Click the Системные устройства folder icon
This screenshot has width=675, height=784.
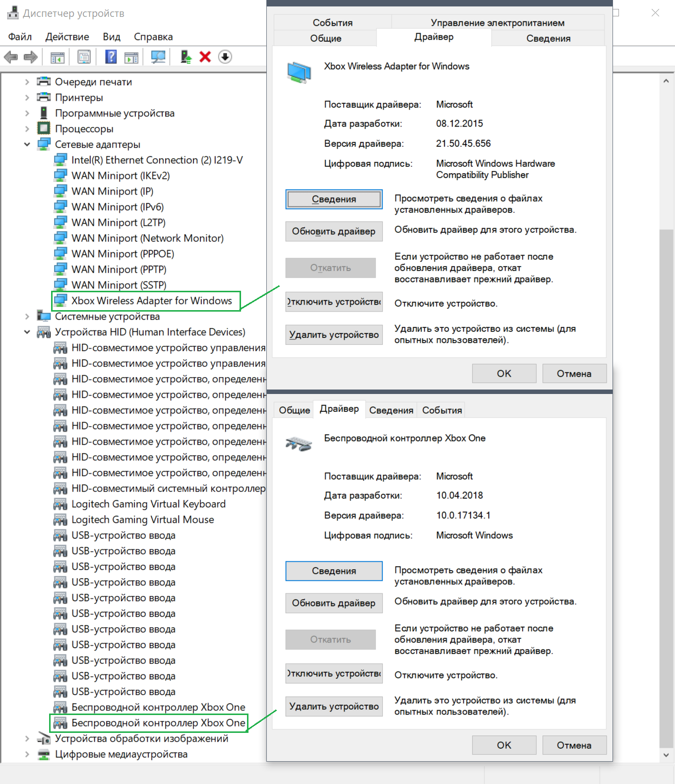(x=44, y=316)
